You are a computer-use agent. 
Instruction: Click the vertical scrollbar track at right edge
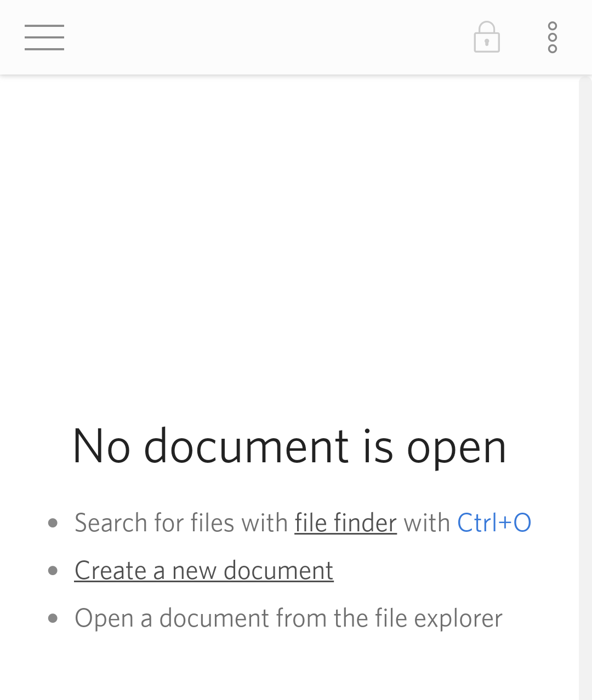pyautogui.click(x=585, y=388)
